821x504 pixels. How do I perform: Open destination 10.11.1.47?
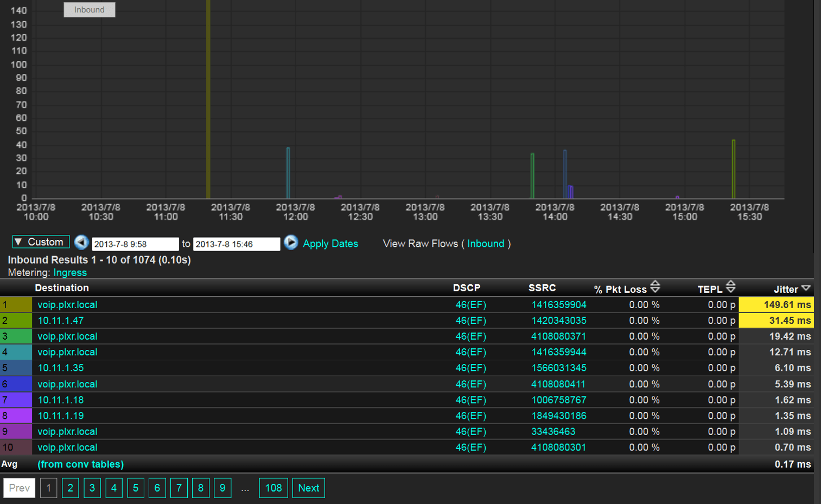click(x=61, y=321)
